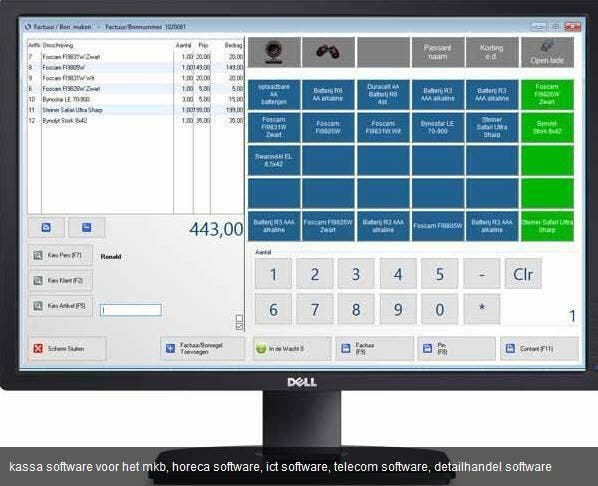Screen dimensions: 598x486
Task: Tap numpad key 3
Action: [x=356, y=274]
